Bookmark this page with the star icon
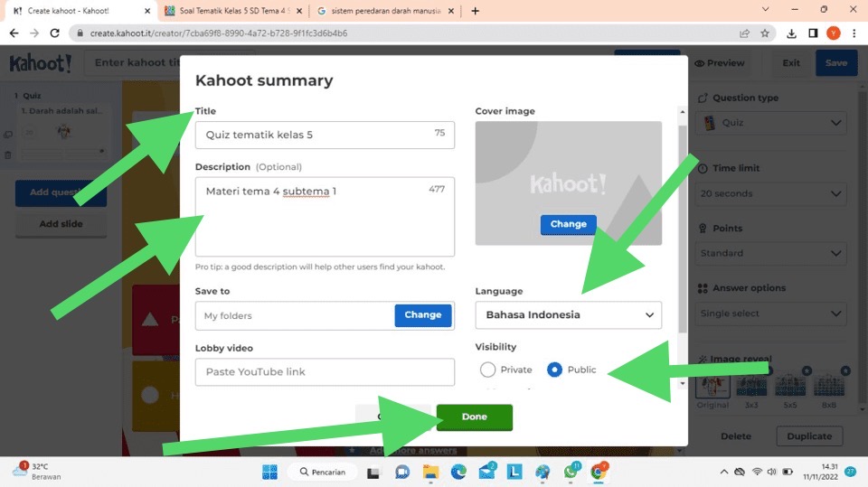 point(765,33)
